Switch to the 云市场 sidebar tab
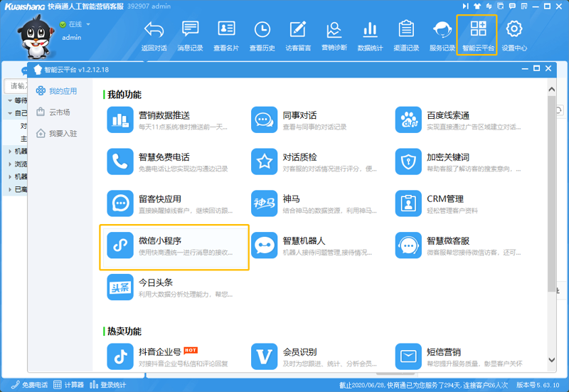The width and height of the screenshot is (569, 392). point(53,112)
